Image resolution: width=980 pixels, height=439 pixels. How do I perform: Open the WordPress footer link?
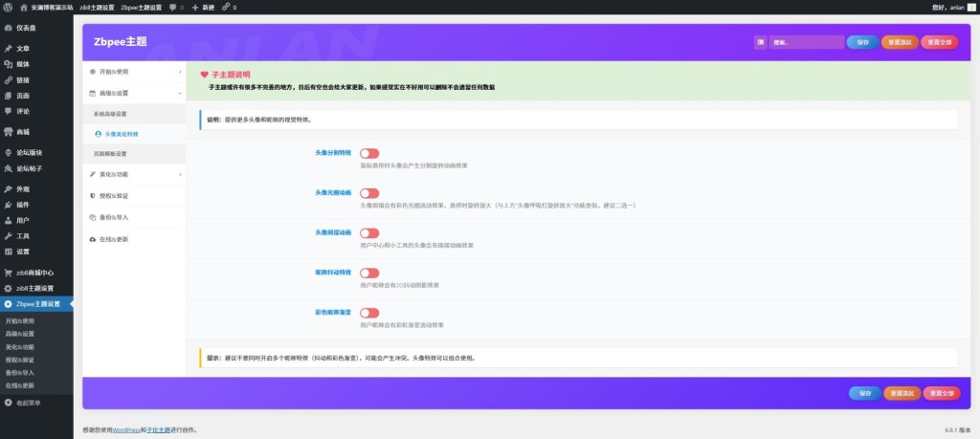tap(126, 430)
